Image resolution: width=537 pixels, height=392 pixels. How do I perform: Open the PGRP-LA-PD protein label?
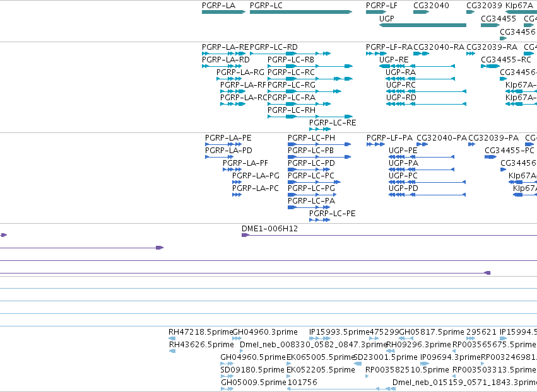228,151
